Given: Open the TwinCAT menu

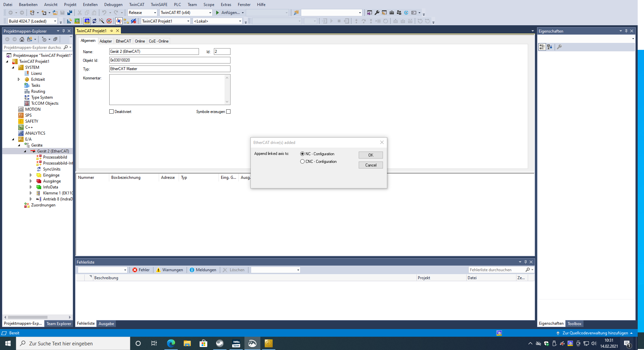Looking at the screenshot, I should [x=137, y=4].
